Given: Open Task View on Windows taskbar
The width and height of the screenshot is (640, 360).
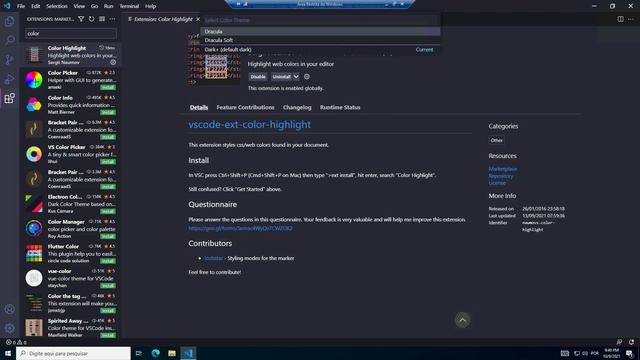Looking at the screenshot, I should (139, 353).
